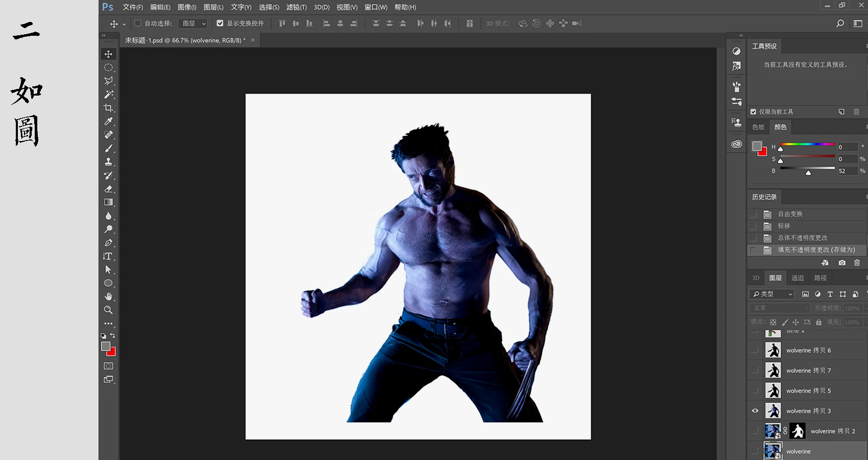Select the Type tool

pos(108,256)
